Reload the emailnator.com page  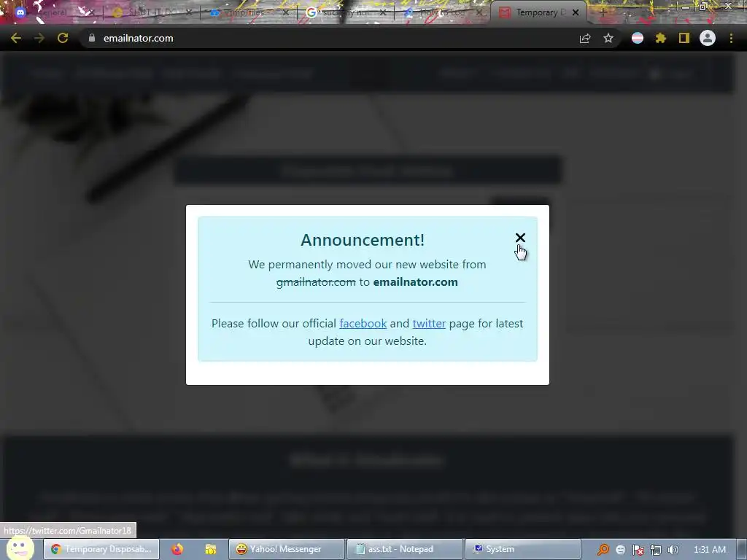click(x=63, y=38)
